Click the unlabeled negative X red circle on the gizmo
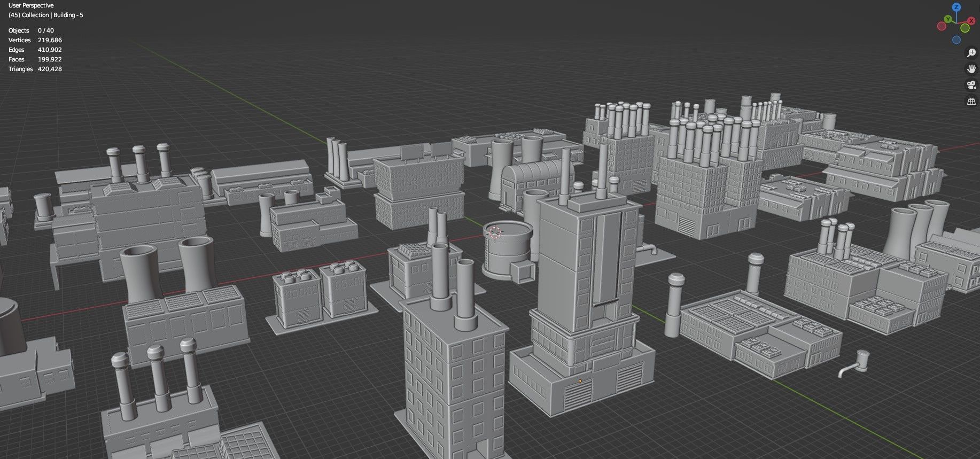 pos(942,26)
